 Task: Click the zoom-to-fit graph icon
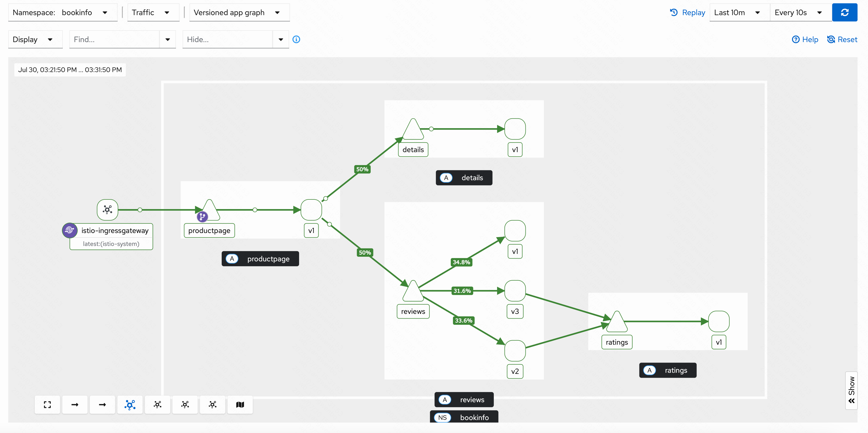click(x=47, y=404)
